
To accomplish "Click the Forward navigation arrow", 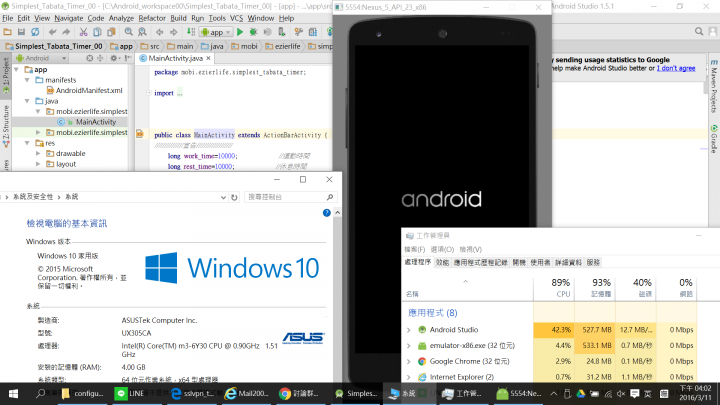I will (x=174, y=32).
